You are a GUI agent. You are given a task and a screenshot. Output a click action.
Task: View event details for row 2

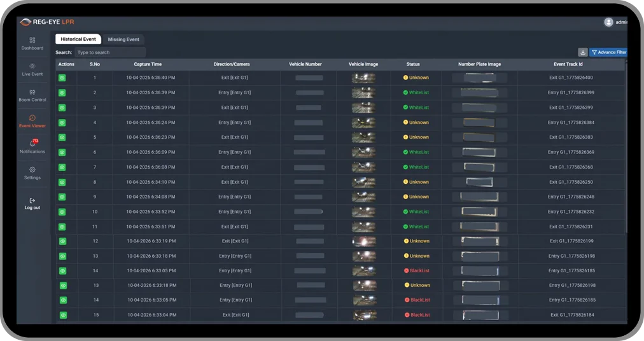click(x=62, y=93)
